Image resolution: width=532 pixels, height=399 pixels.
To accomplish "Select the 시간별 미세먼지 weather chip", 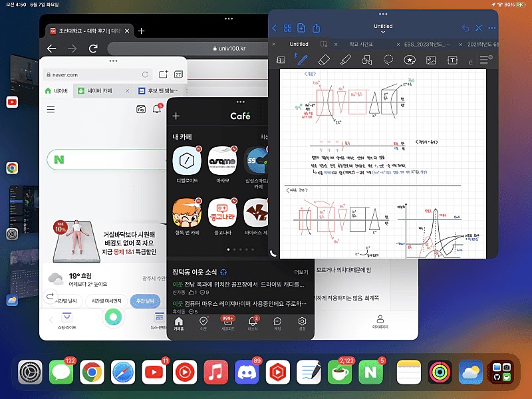I will [x=106, y=301].
